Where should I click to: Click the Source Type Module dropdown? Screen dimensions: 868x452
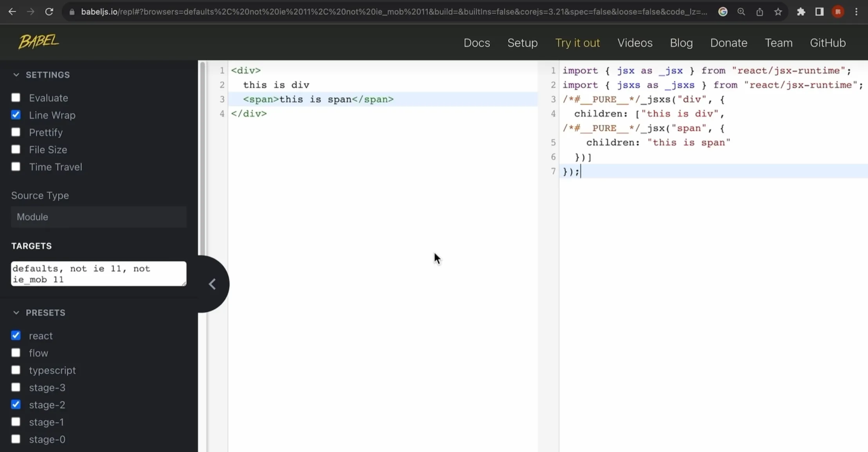pos(99,217)
